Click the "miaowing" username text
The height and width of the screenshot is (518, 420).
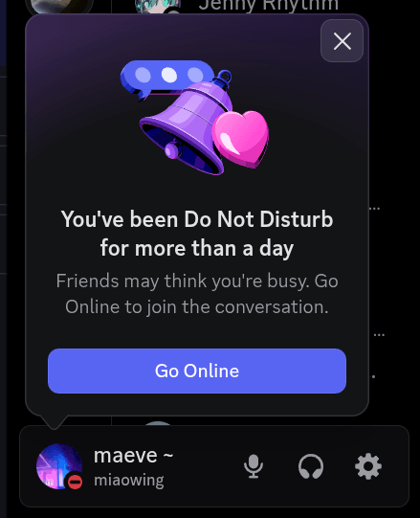(129, 481)
